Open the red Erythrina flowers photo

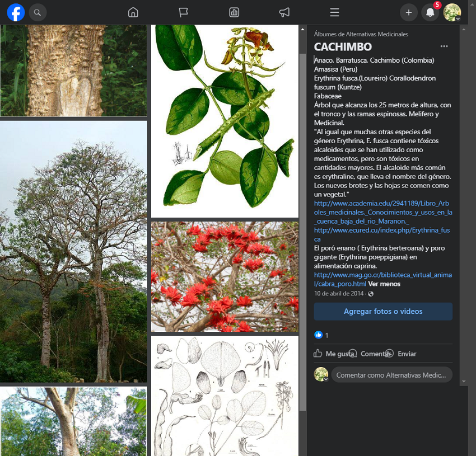225,276
